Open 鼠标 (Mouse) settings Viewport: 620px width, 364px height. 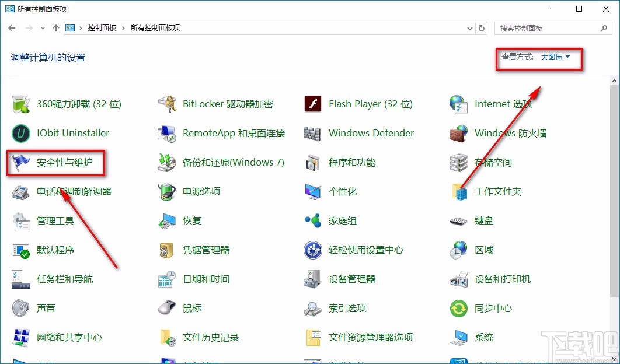pyautogui.click(x=193, y=308)
